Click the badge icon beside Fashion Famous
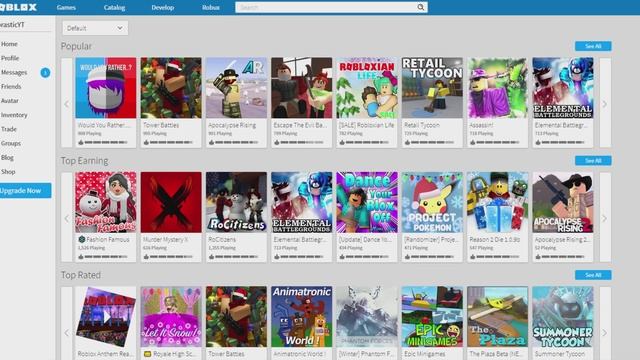640x360 pixels. click(x=82, y=240)
